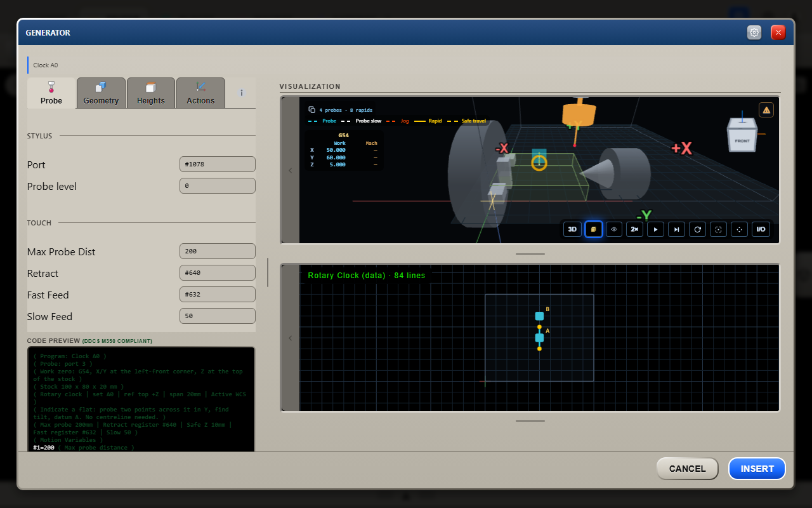Click the center crosshair view icon
This screenshot has width=812, height=508.
pos(740,229)
